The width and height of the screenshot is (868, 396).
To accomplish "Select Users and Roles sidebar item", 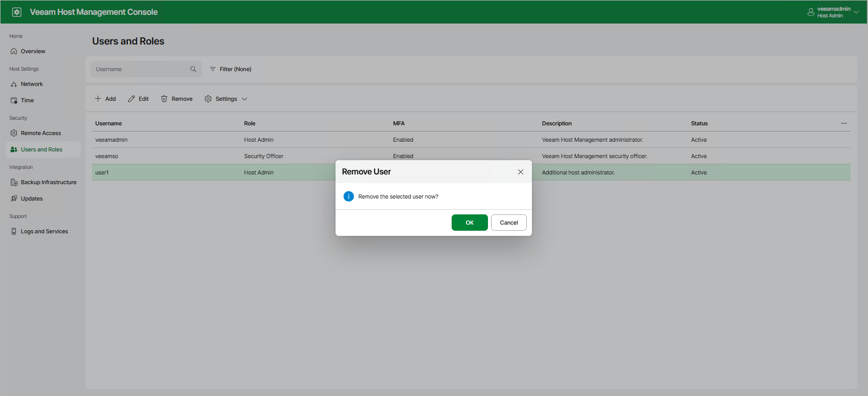I will [43, 149].
